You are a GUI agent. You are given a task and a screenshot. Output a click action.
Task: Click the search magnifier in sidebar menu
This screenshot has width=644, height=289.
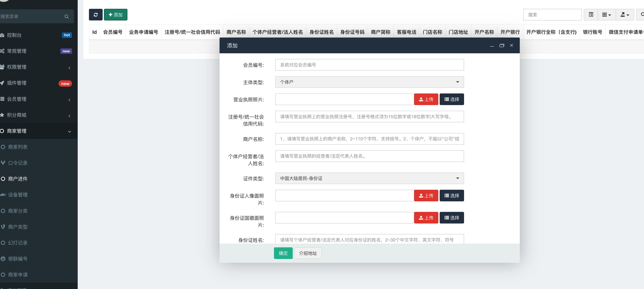click(66, 17)
